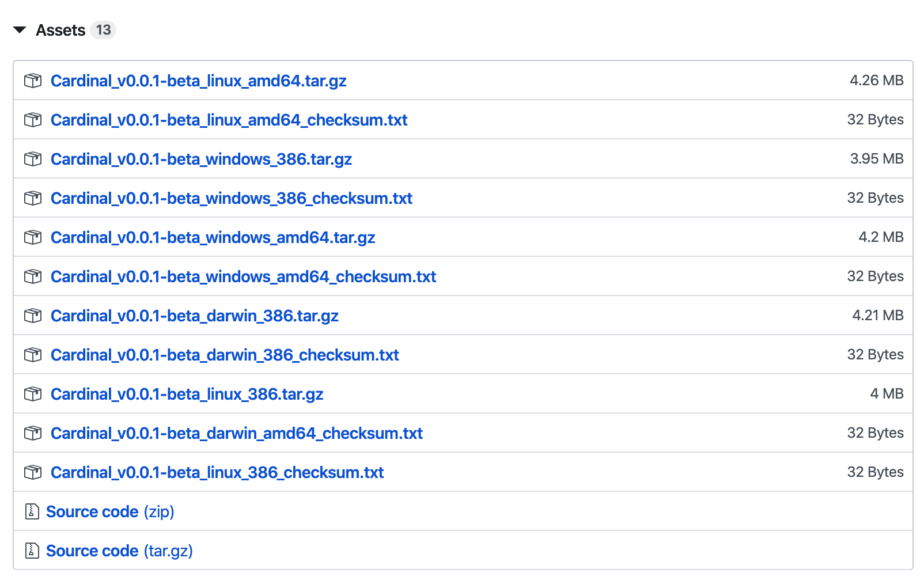Download Source code (zip)
This screenshot has height=584, width=924.
(109, 511)
